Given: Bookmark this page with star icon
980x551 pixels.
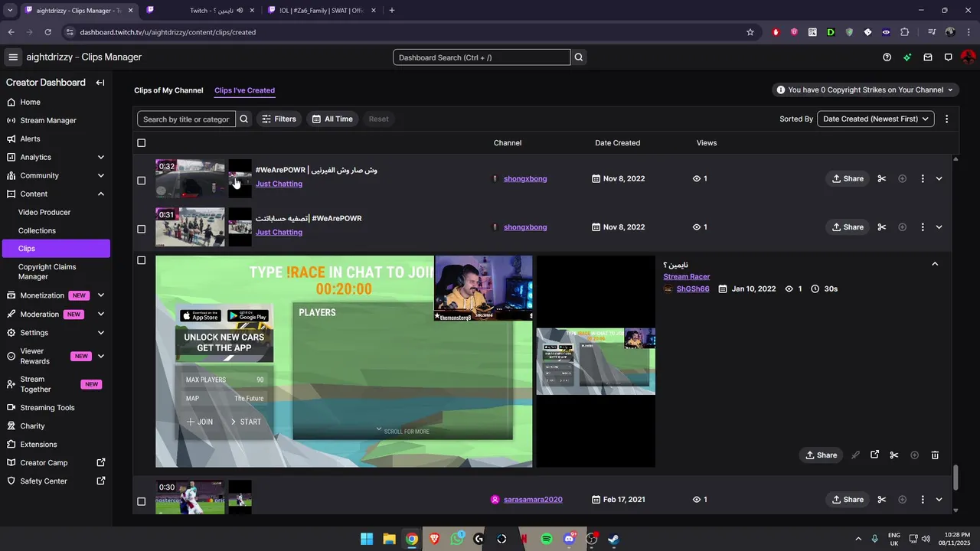Looking at the screenshot, I should (750, 32).
